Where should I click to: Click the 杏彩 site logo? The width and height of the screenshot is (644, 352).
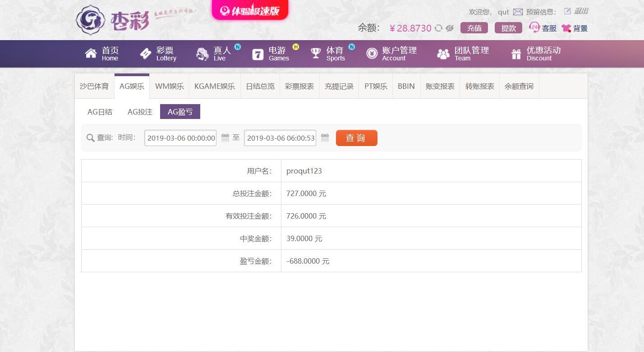[x=112, y=20]
